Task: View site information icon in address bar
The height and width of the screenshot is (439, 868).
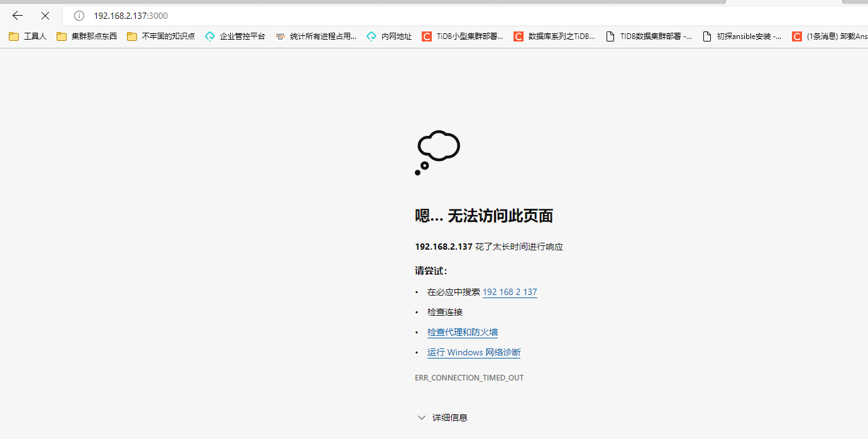Action: [x=79, y=16]
